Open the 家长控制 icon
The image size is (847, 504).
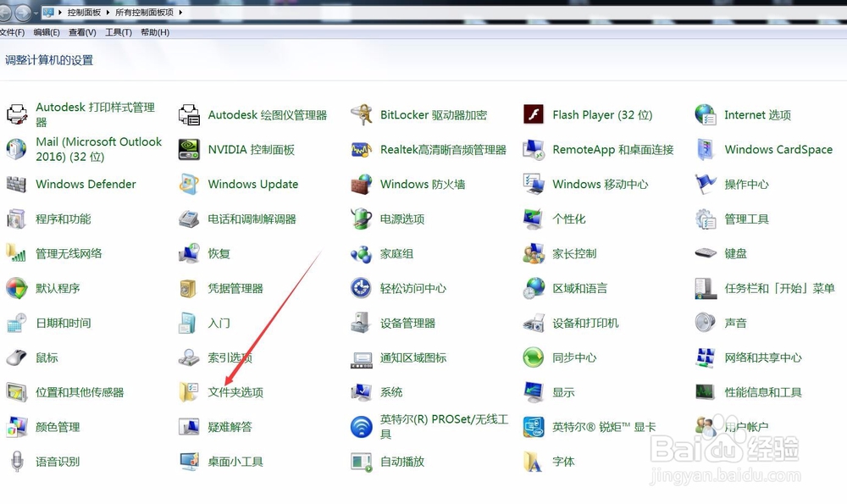[x=533, y=253]
